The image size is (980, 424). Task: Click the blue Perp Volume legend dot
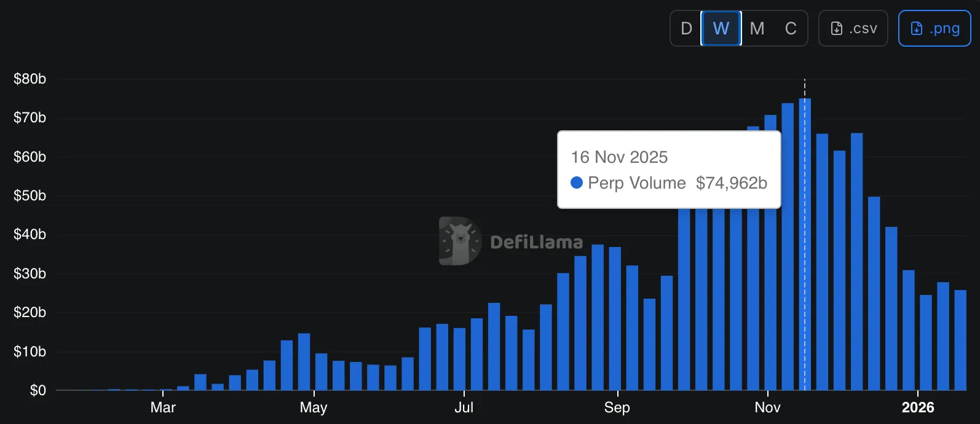[x=577, y=183]
